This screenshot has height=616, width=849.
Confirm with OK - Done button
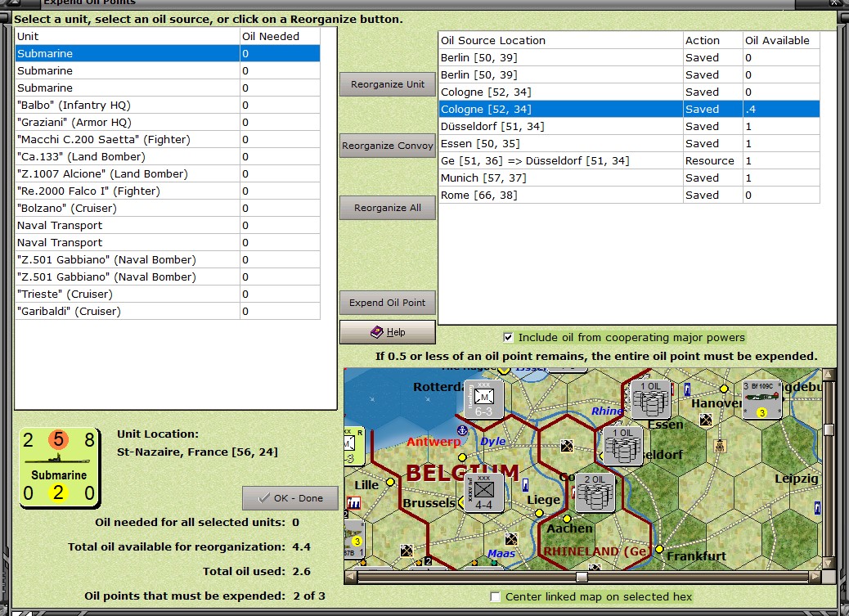click(x=290, y=497)
